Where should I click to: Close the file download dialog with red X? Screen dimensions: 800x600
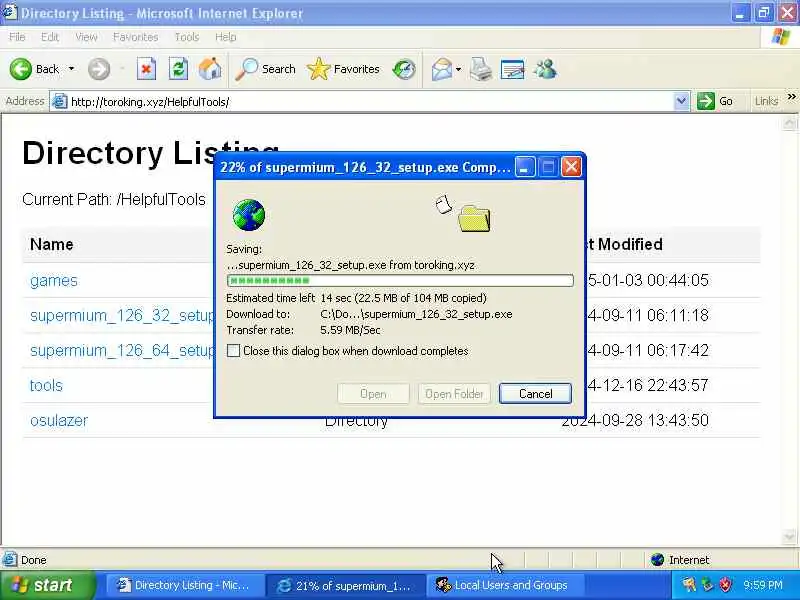click(571, 167)
